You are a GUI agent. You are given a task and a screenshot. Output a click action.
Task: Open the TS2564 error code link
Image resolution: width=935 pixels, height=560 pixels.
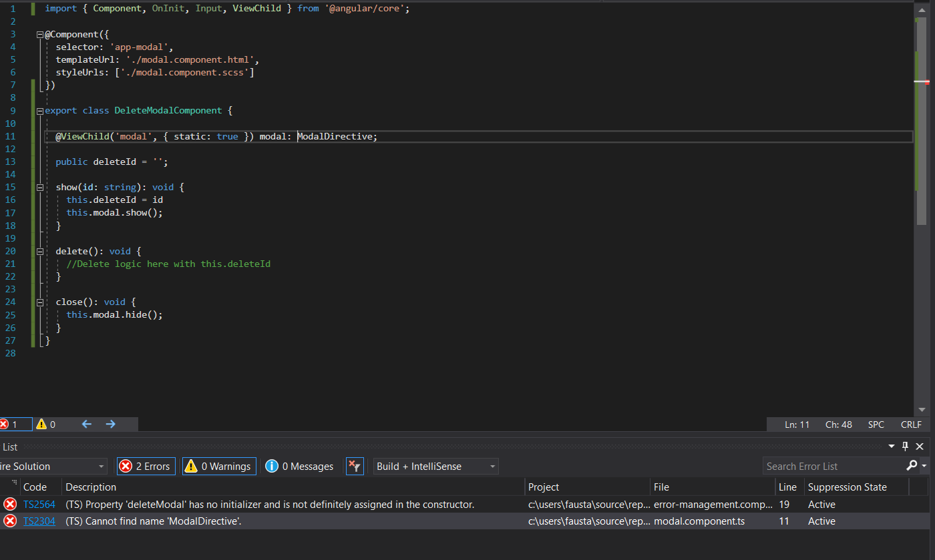39,505
